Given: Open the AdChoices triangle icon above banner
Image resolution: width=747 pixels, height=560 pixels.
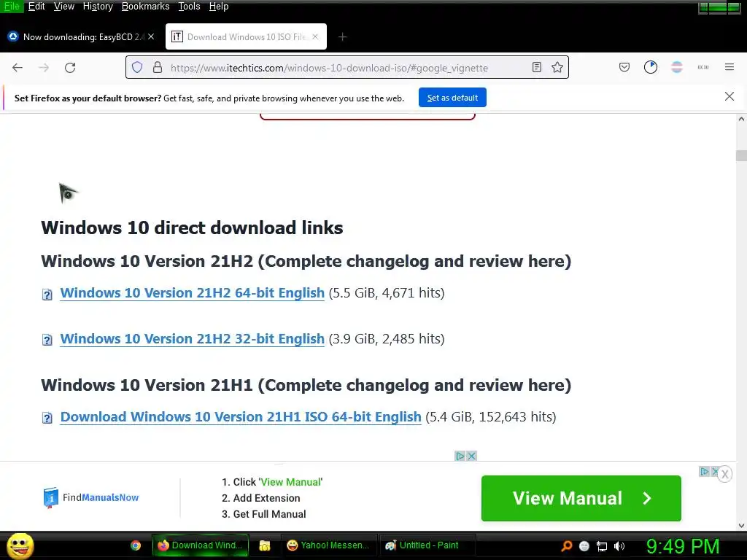Looking at the screenshot, I should 460,456.
